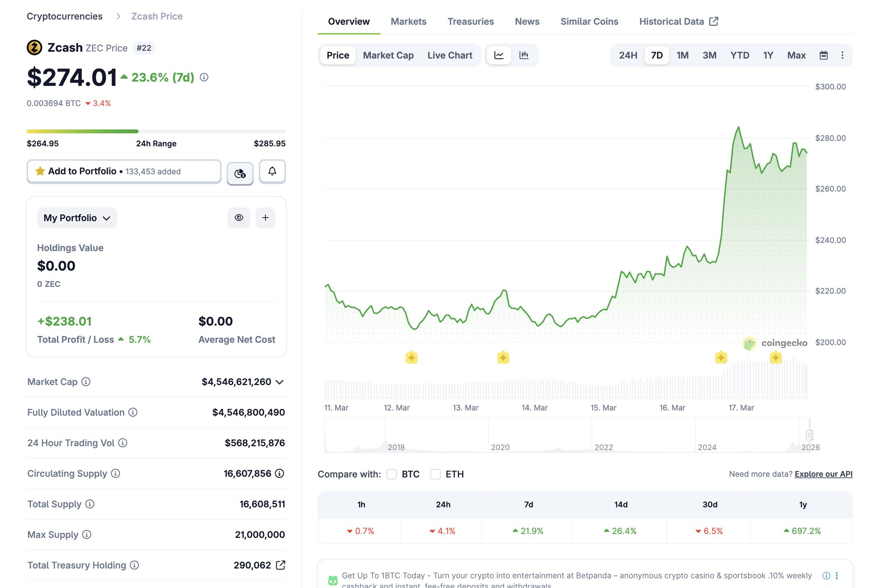Switch to the line chart view icon
The image size is (884, 588).
[499, 55]
